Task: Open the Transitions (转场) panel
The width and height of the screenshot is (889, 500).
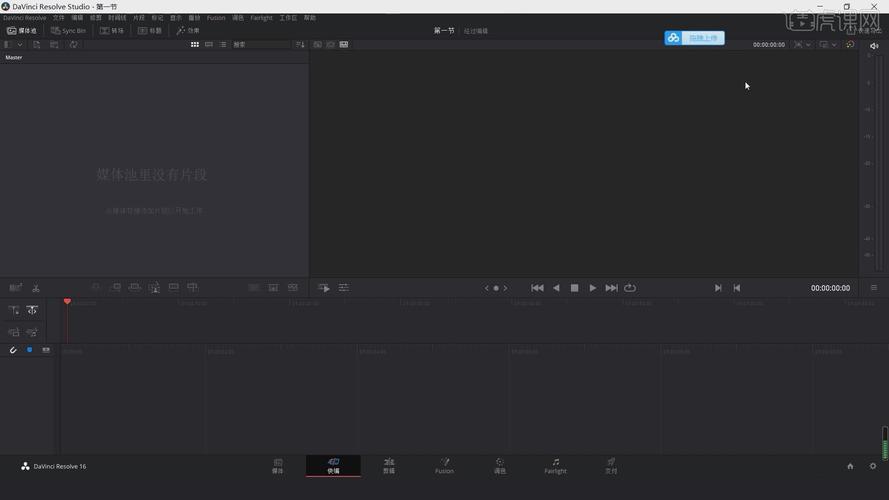Action: pos(112,31)
